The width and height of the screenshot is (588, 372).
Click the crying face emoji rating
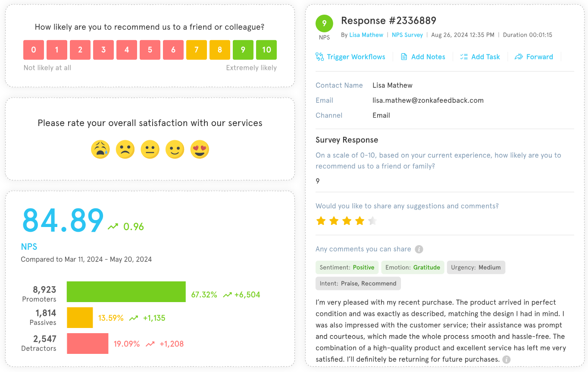click(100, 149)
